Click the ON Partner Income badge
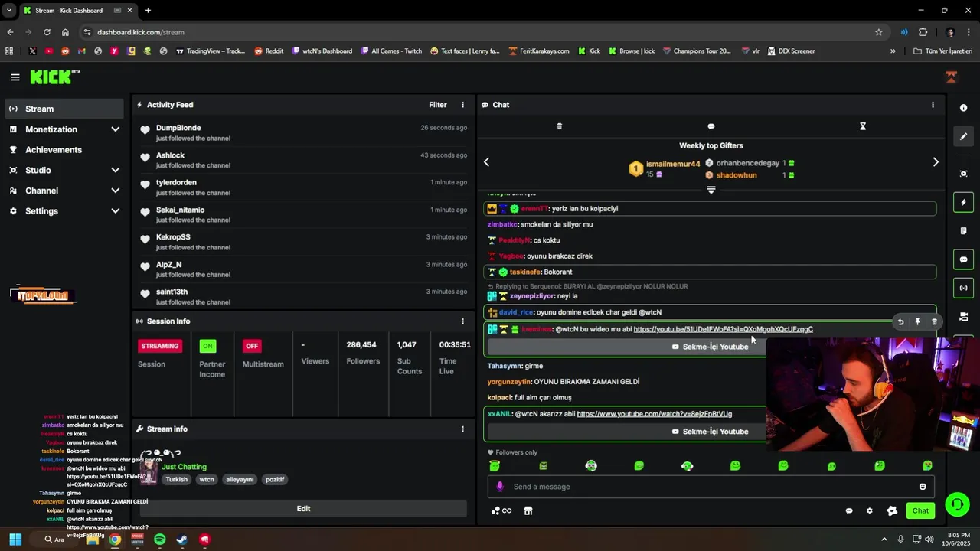This screenshot has width=980, height=551. click(207, 346)
